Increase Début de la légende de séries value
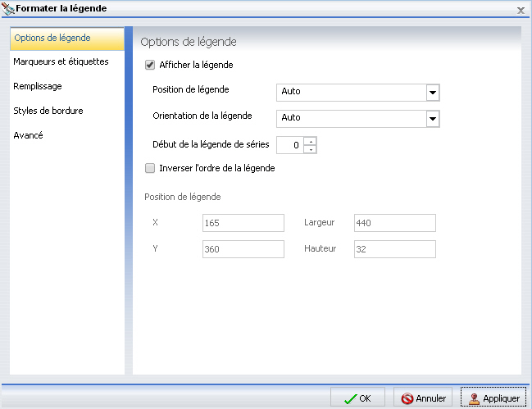The height and width of the screenshot is (409, 532). (x=311, y=141)
